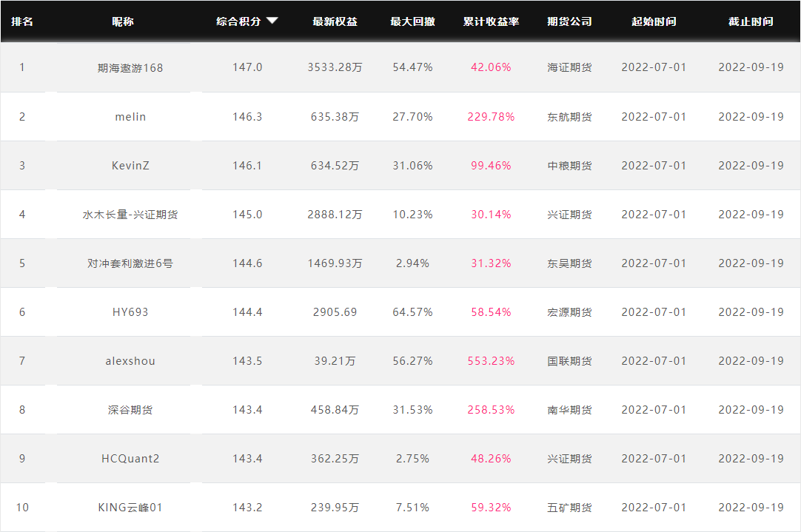The width and height of the screenshot is (801, 532).
Task: Select futures company 南华期货
Action: pyautogui.click(x=569, y=410)
